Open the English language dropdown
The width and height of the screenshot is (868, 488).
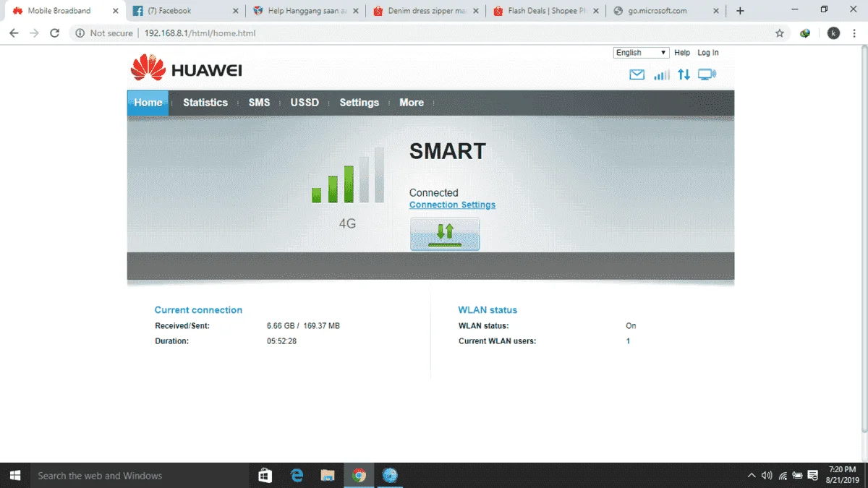point(642,53)
